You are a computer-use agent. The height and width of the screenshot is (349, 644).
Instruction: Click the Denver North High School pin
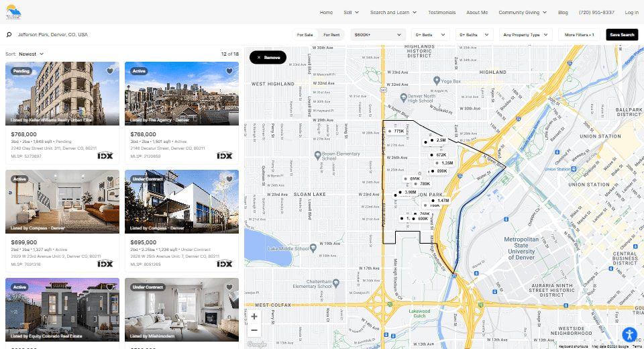point(404,98)
